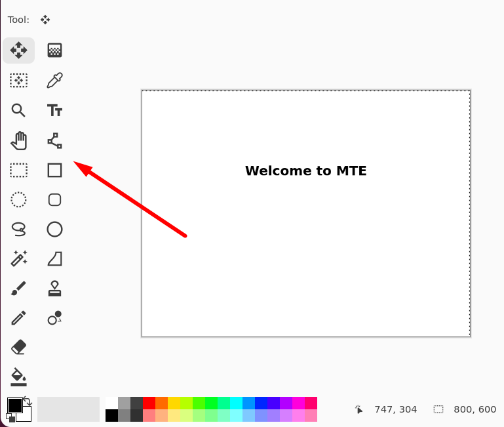The width and height of the screenshot is (504, 427).
Task: Select the Move Selection tool
Action: (x=18, y=81)
